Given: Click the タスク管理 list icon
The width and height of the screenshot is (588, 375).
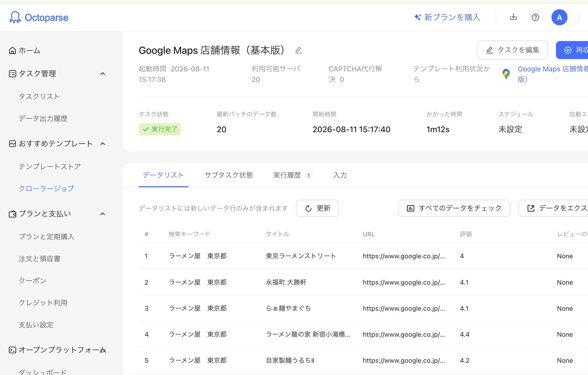Looking at the screenshot, I should coord(13,74).
